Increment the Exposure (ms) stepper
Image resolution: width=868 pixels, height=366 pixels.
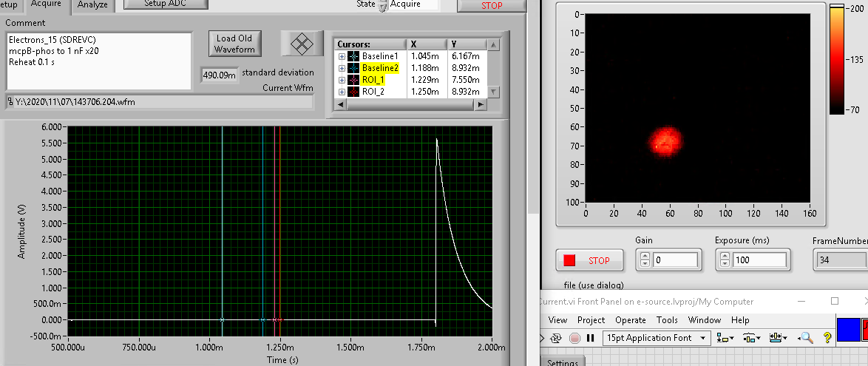(724, 257)
